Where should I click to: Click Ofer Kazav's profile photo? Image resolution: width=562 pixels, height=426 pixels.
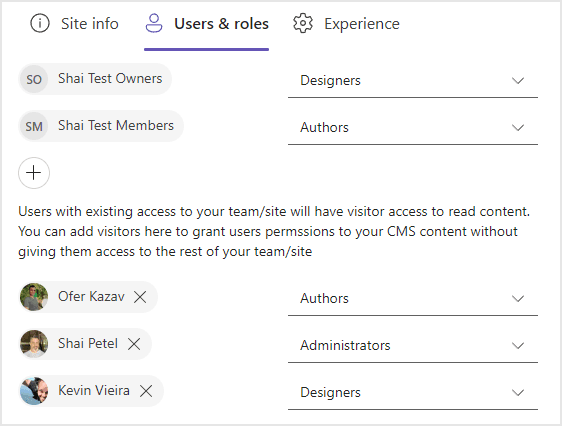[x=34, y=297]
